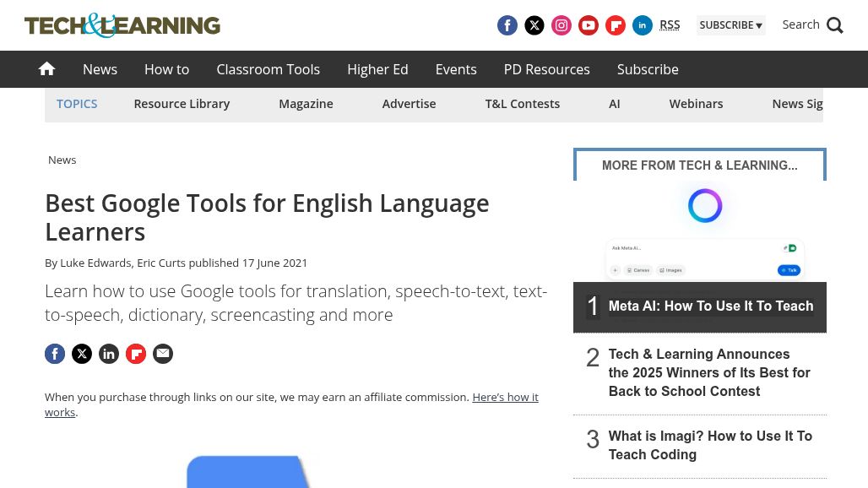
Task: Click the home icon in navigation bar
Action: point(46,69)
